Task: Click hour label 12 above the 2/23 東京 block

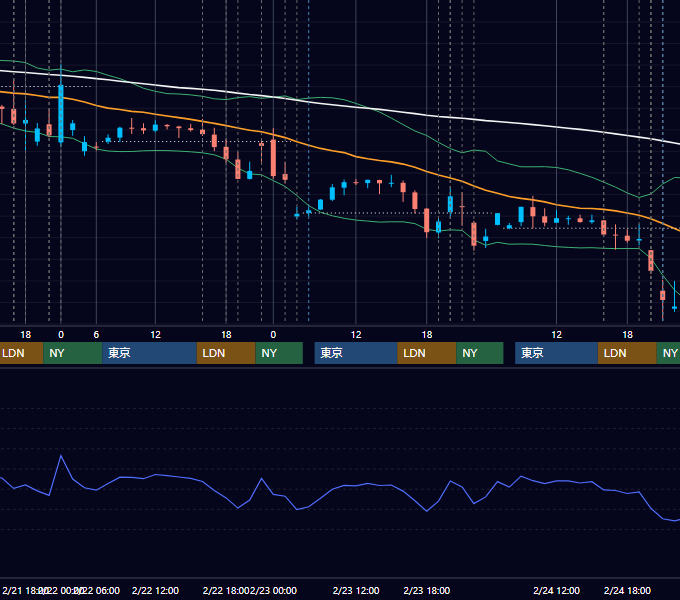Action: 356,335
